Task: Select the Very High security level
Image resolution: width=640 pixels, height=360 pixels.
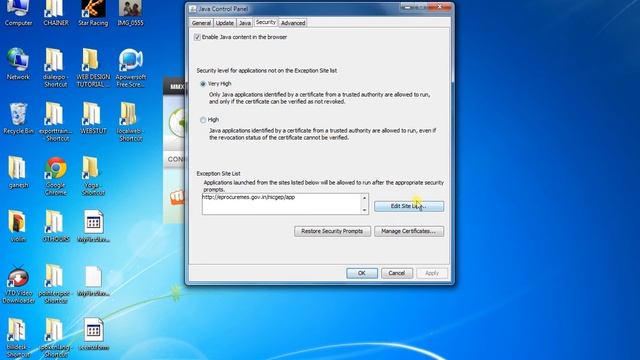Action: 203,84
